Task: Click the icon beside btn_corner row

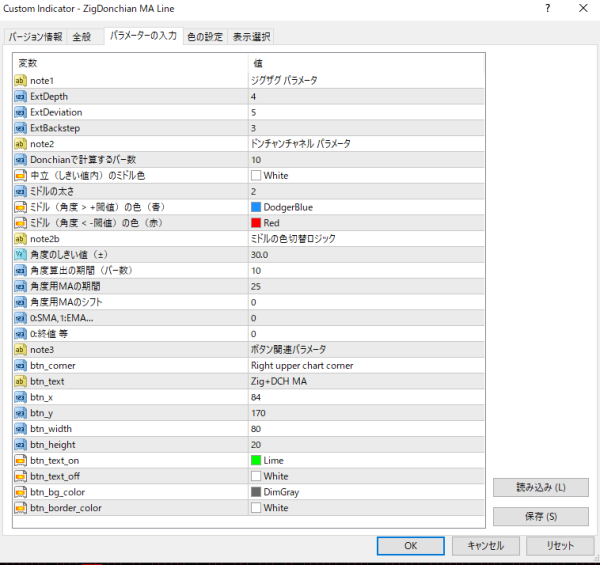Action: pos(21,365)
